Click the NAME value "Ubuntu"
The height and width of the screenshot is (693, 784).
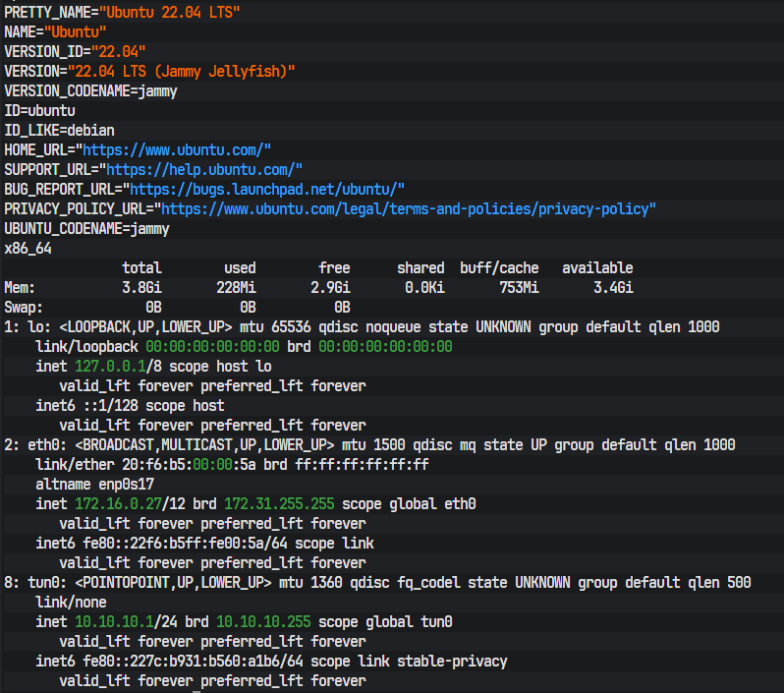(75, 32)
